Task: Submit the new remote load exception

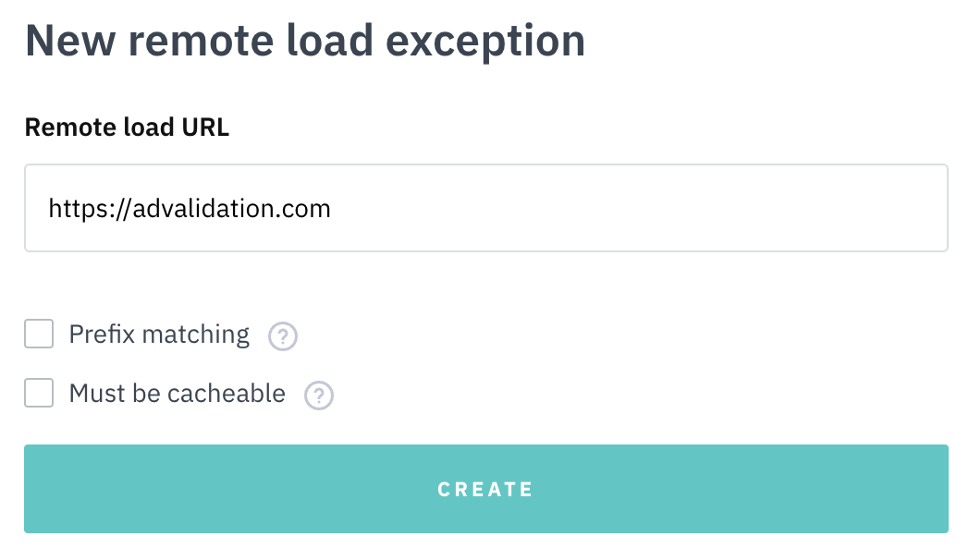Action: click(484, 489)
